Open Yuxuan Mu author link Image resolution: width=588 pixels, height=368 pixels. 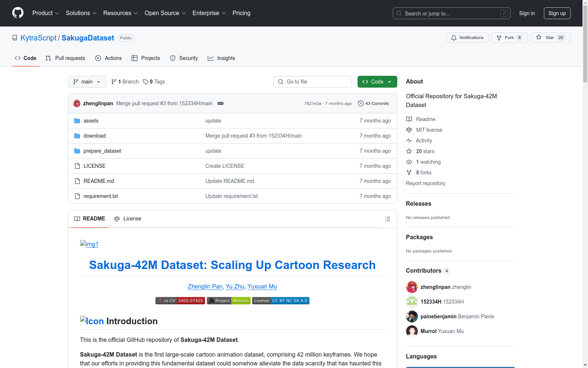pos(262,286)
